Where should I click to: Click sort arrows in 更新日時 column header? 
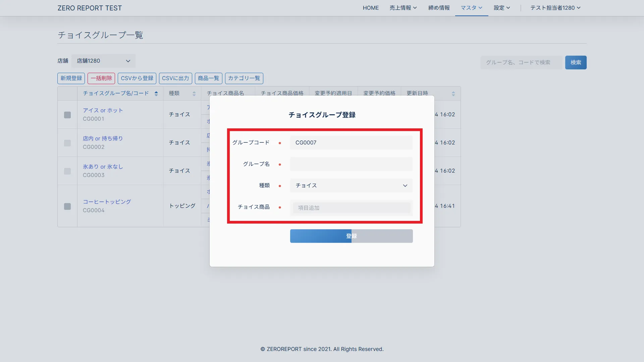click(x=453, y=94)
